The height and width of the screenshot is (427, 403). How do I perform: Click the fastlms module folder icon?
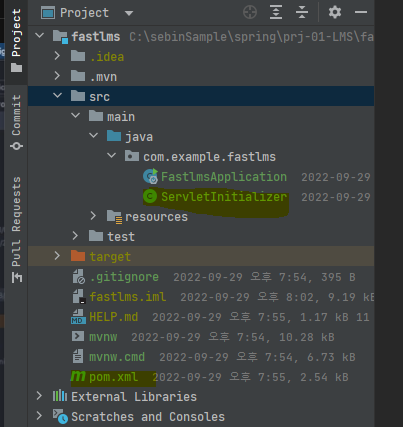[x=60, y=37]
